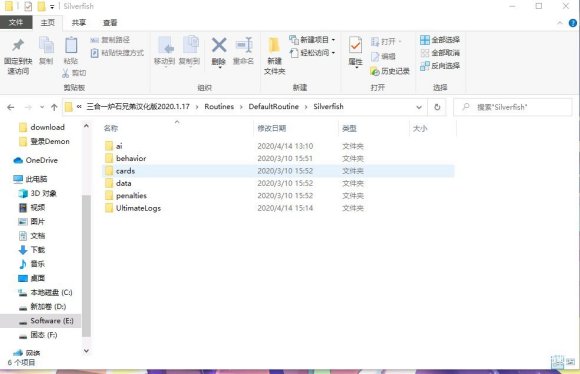Click navigation pane scroll down arrow
The width and height of the screenshot is (580, 374).
pyautogui.click(x=86, y=351)
